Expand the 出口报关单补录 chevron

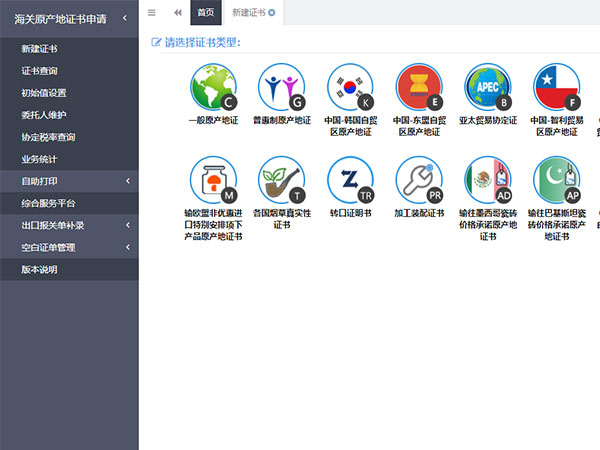pos(128,225)
